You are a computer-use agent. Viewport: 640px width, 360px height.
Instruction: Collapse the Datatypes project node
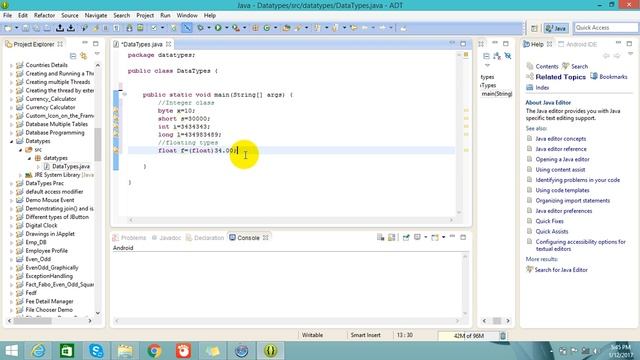11,141
